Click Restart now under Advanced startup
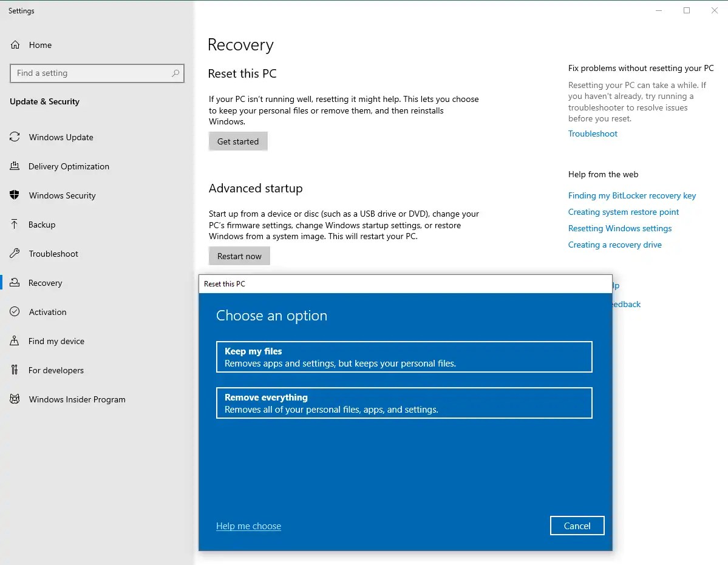Viewport: 728px width, 565px height. pos(239,255)
